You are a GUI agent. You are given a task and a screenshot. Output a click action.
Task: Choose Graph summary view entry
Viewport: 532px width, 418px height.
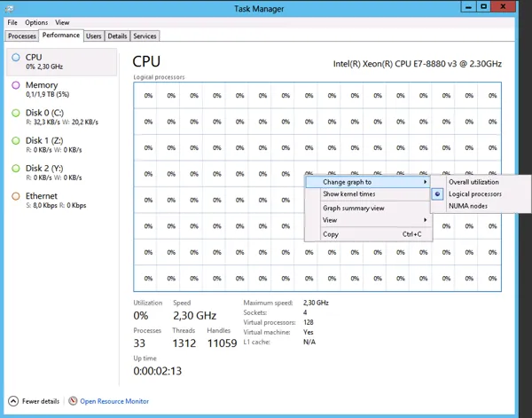(354, 209)
